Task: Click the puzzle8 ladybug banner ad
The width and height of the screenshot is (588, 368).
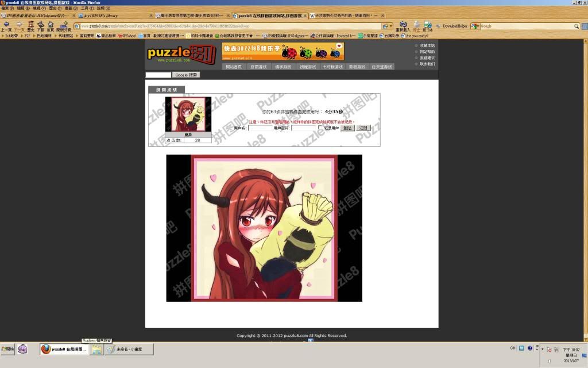Action: click(283, 51)
